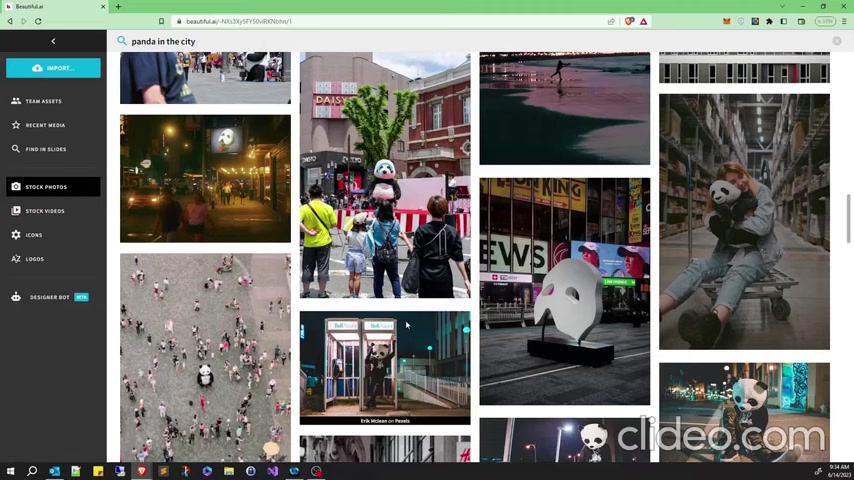Collapse the sidebar with the back chevron
The image size is (854, 480).
click(53, 41)
